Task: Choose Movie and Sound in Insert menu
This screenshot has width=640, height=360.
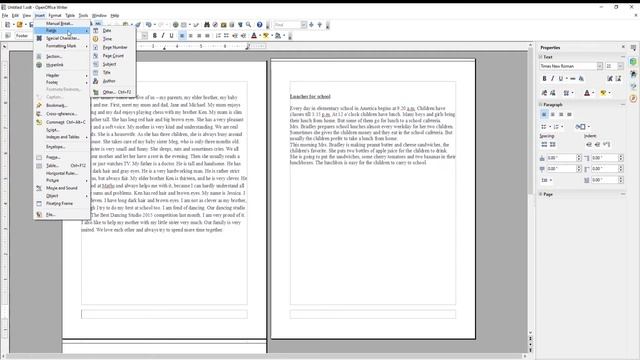Action: [x=62, y=188]
